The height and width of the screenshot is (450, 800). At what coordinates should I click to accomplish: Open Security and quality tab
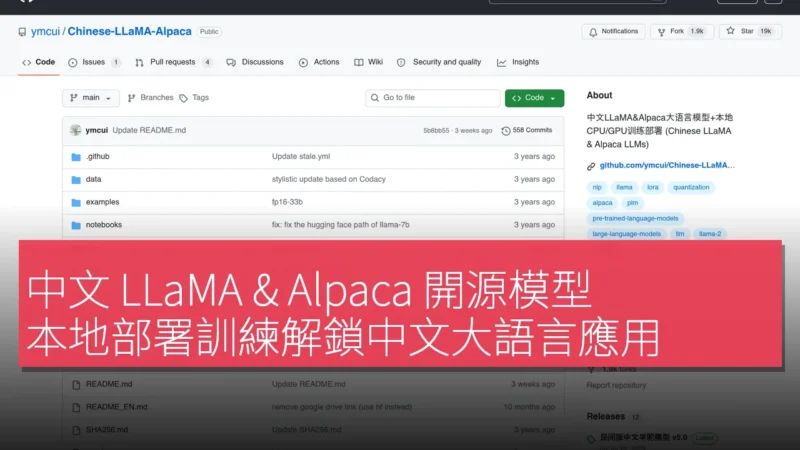coord(439,62)
